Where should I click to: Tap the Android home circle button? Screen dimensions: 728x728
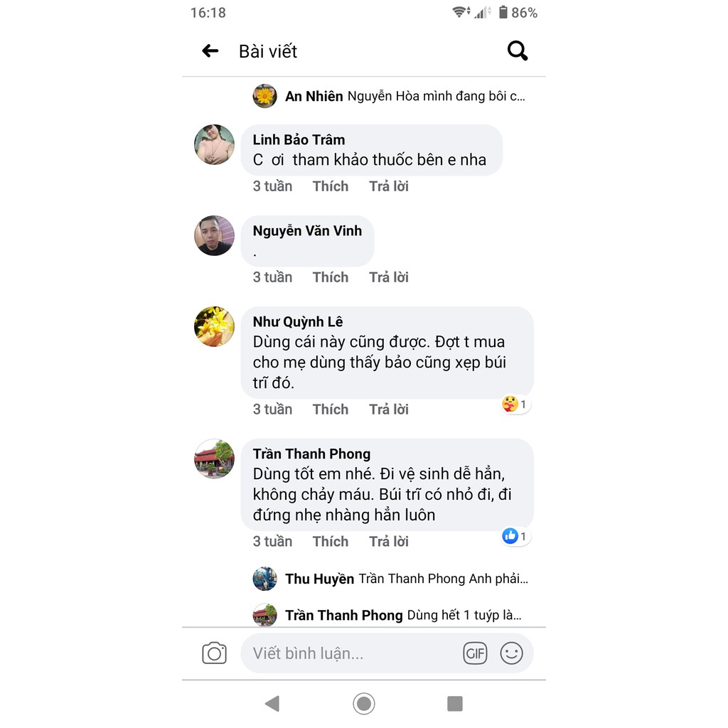[x=364, y=703]
